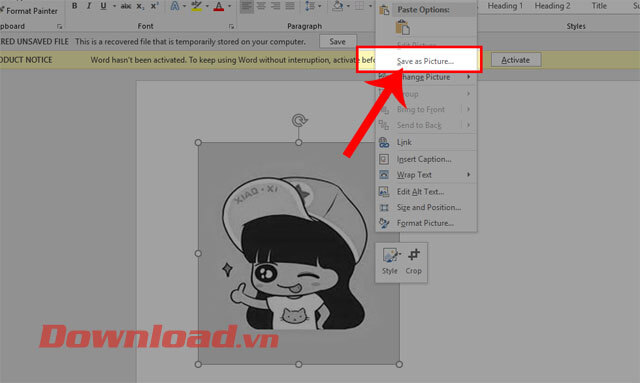This screenshot has height=383, width=640.
Task: Choose Save as Picture from context menu
Action: (425, 61)
